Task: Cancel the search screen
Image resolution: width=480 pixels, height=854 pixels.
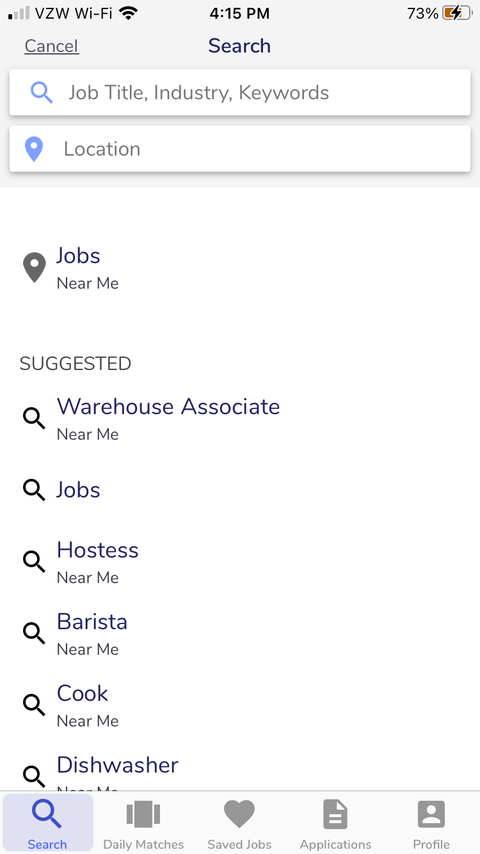Action: (51, 46)
